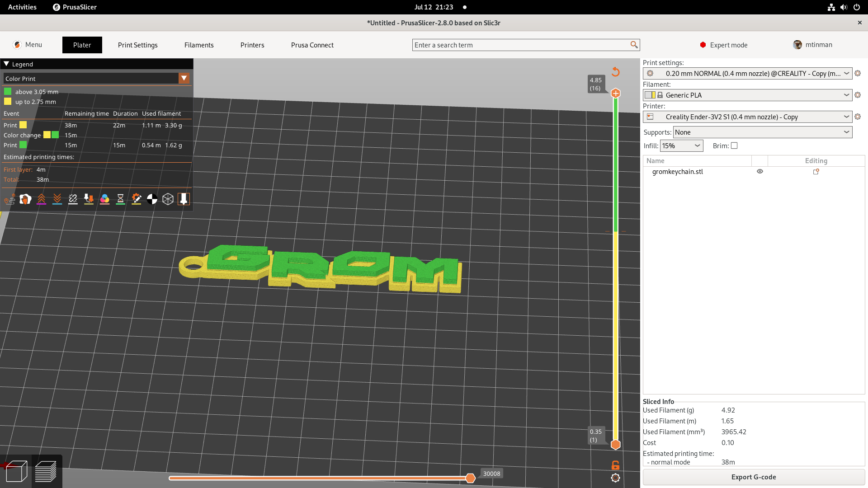Click the network status tray icon
The height and width of the screenshot is (488, 868).
pos(831,7)
